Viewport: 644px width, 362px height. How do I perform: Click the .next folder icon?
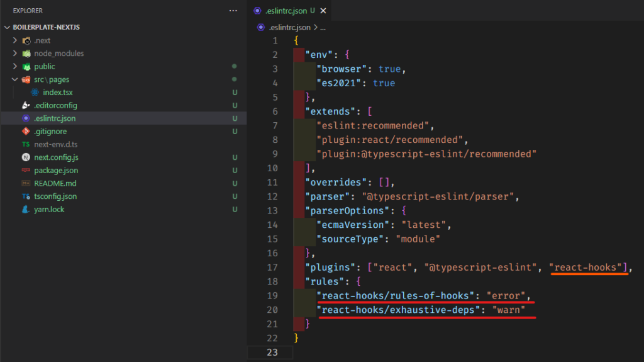pos(26,41)
